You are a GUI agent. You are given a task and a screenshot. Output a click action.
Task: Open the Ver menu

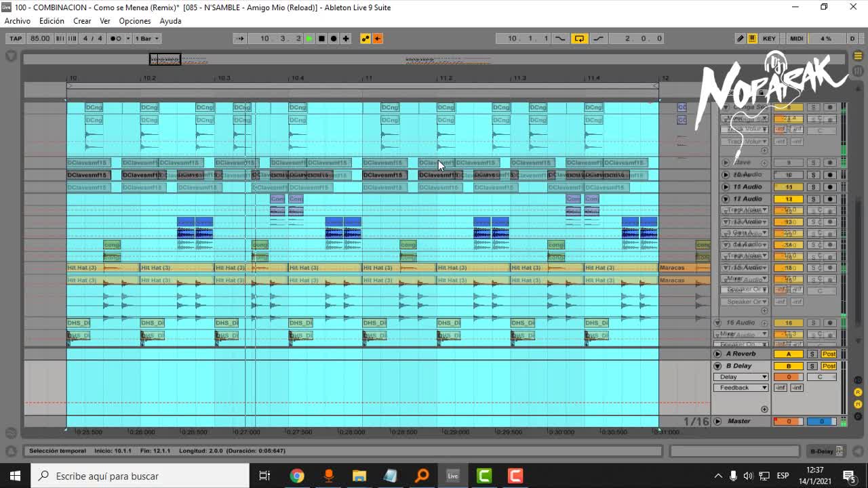[105, 21]
